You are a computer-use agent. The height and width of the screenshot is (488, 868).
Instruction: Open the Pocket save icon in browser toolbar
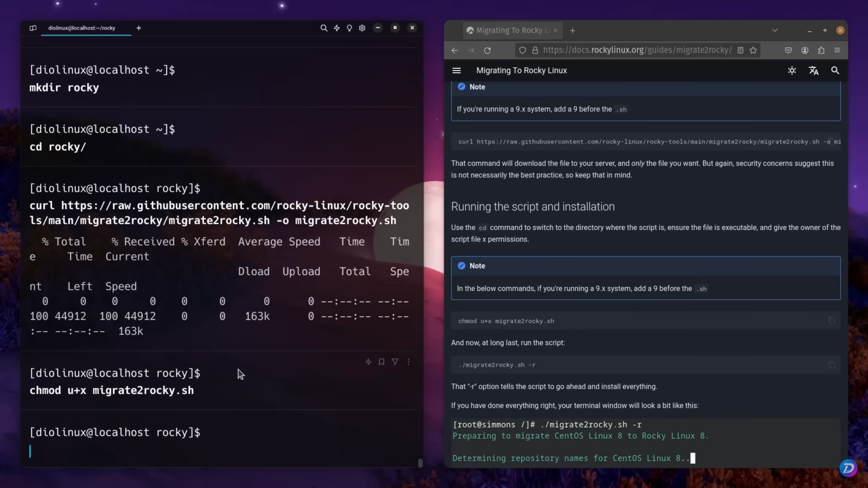788,50
